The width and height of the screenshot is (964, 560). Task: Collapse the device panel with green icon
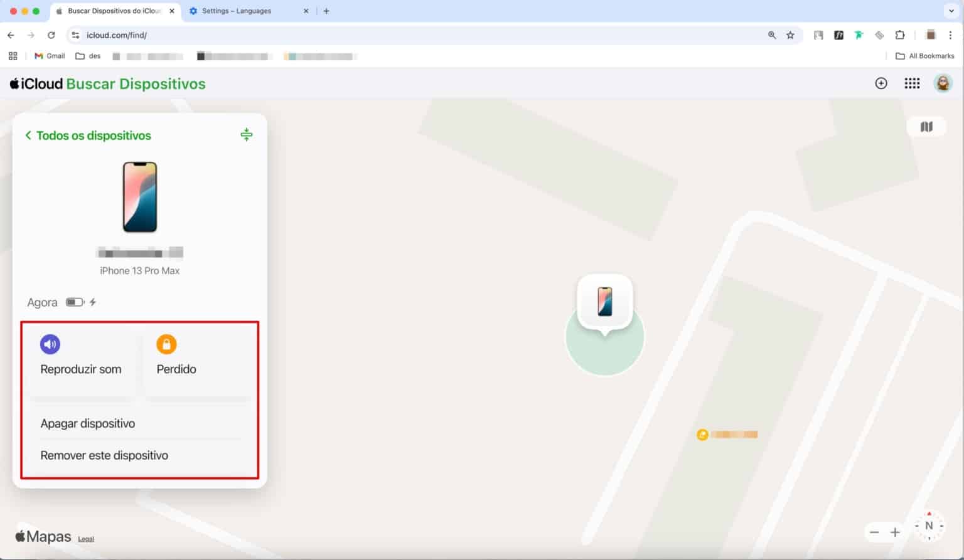[x=247, y=134]
